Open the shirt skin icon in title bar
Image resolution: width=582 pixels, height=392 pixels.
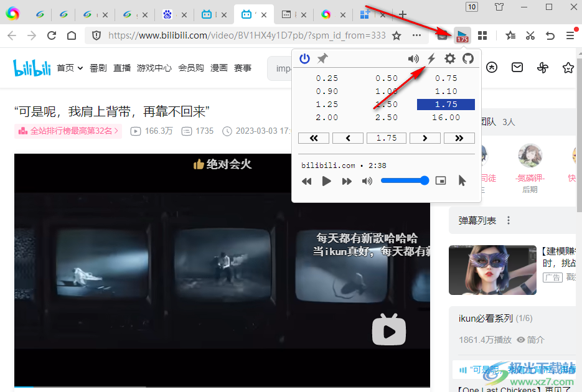[x=499, y=7]
